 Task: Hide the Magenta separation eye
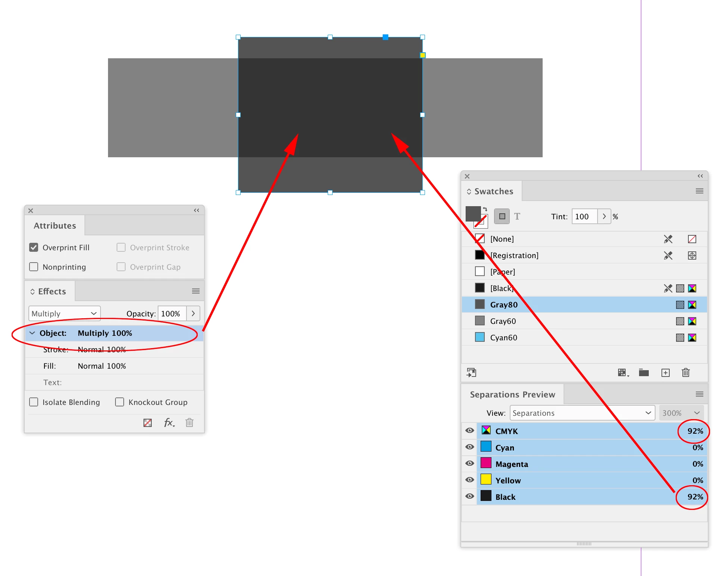pos(470,464)
